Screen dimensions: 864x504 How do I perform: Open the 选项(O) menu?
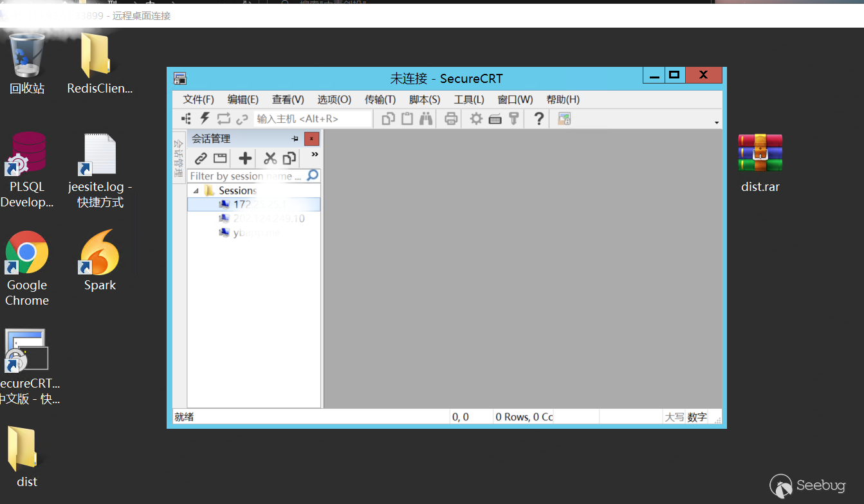click(334, 100)
